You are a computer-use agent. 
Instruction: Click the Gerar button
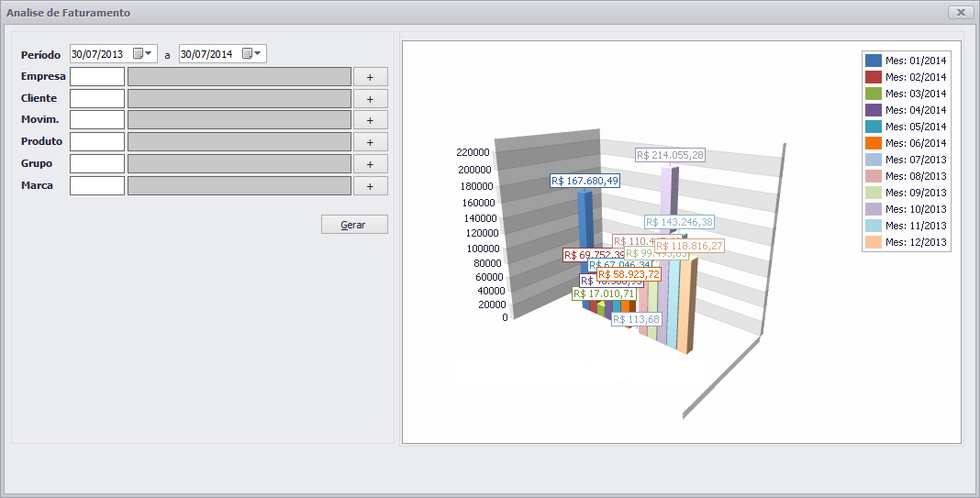[x=354, y=225]
